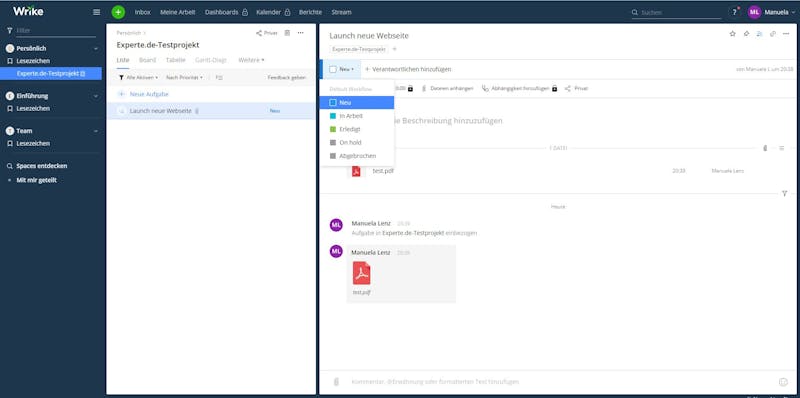Pin the Launch neue Webseite task
Viewport: 800px width, 398px height.
coord(746,34)
